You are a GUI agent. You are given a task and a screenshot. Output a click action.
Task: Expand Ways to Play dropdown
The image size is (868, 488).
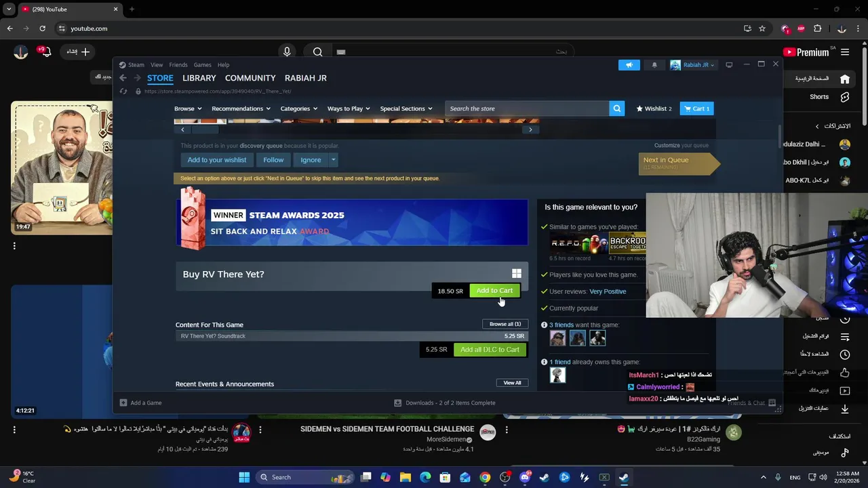[x=349, y=108]
